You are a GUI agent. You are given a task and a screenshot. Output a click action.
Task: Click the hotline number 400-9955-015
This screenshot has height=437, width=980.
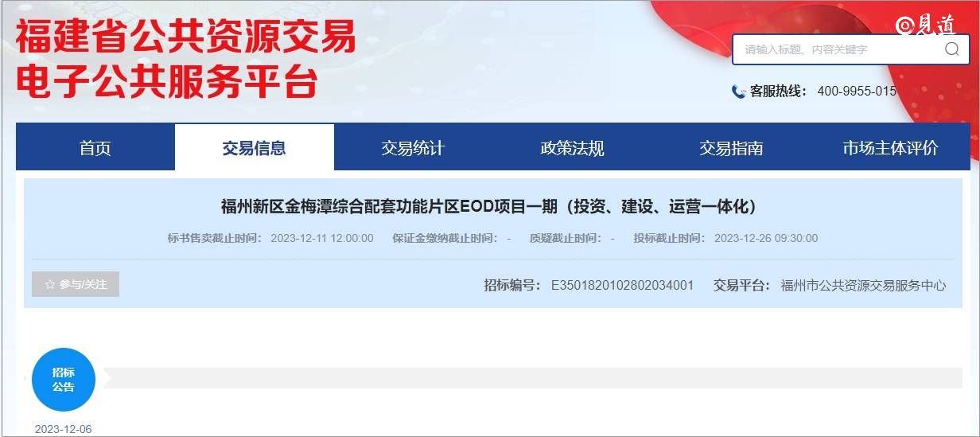(857, 92)
